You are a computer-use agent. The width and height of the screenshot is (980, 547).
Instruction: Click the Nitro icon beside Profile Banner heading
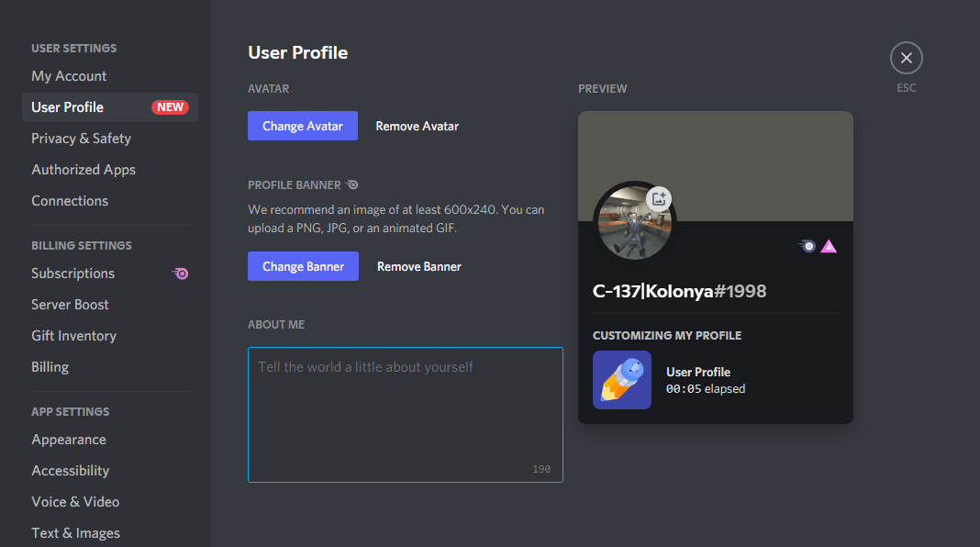coord(352,185)
